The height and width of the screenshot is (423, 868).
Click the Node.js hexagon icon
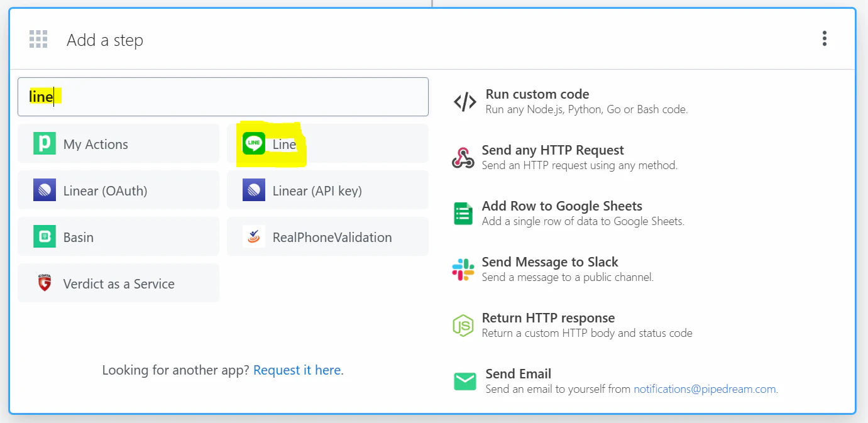click(x=463, y=326)
